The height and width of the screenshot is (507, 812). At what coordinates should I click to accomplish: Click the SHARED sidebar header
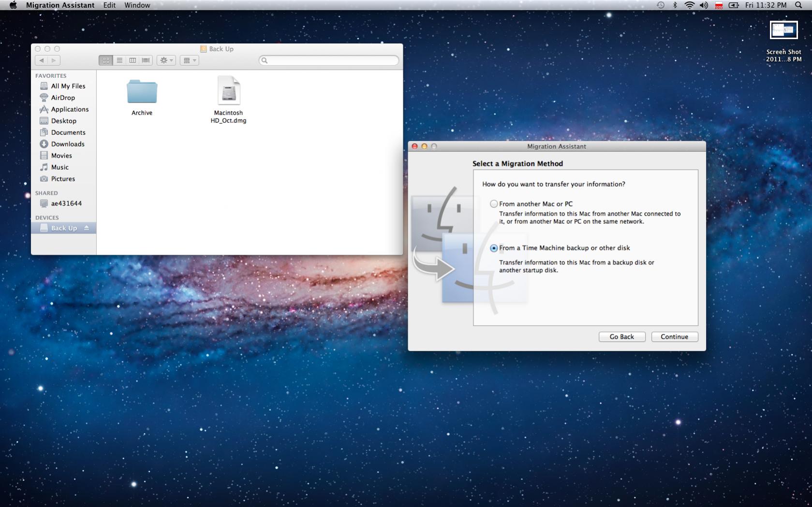coord(46,193)
